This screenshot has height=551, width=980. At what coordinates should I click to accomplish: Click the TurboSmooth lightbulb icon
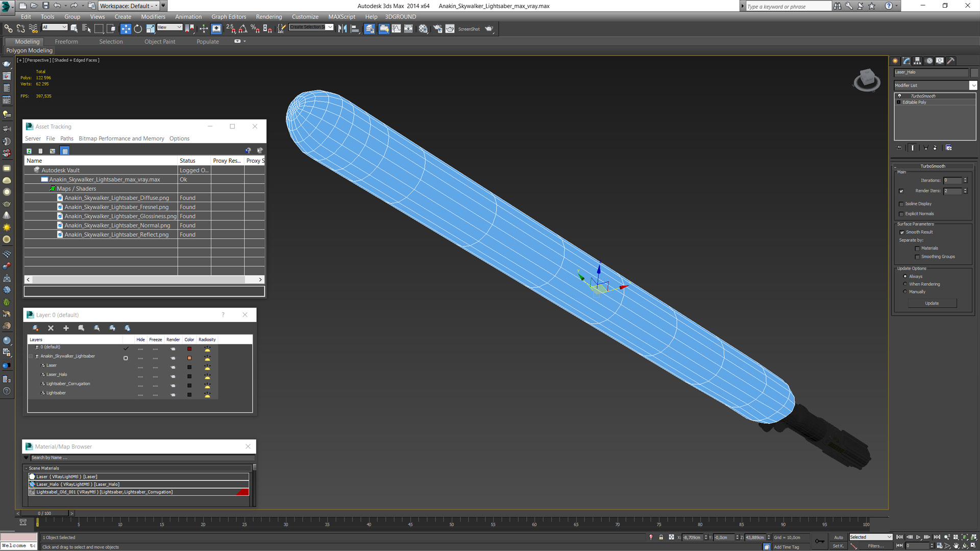click(899, 96)
